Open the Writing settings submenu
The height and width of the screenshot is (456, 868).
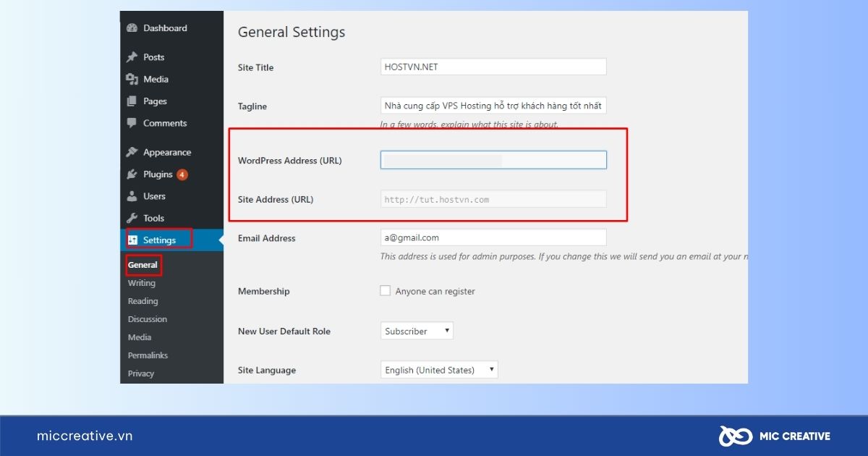(142, 283)
